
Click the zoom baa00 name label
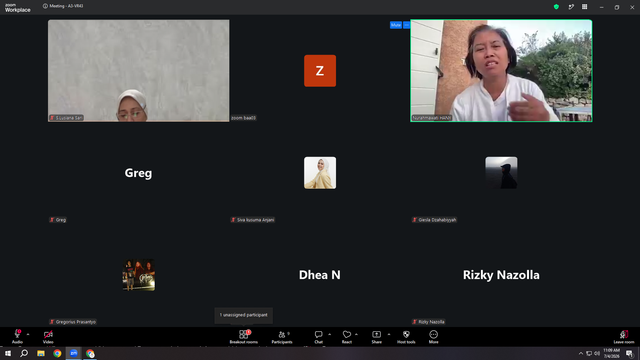[244, 118]
